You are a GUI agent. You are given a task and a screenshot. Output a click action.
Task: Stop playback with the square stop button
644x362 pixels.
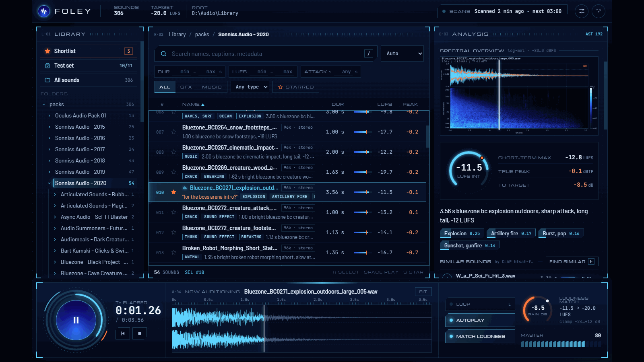click(140, 333)
